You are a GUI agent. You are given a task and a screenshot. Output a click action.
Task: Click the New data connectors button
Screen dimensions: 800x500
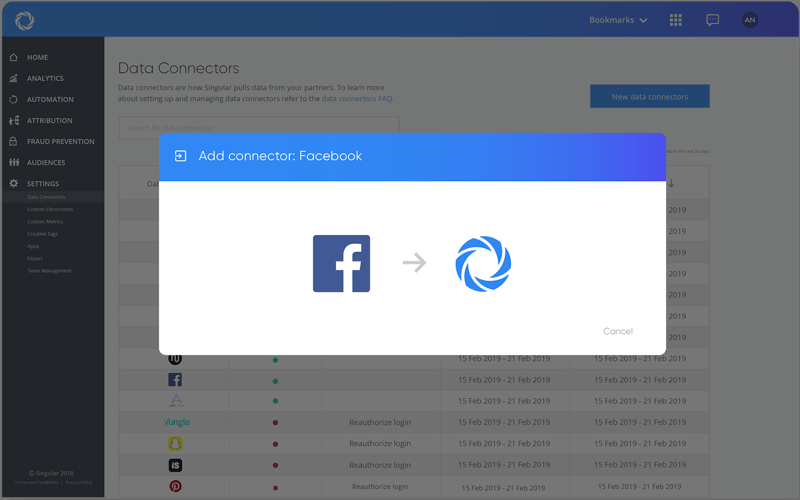649,96
